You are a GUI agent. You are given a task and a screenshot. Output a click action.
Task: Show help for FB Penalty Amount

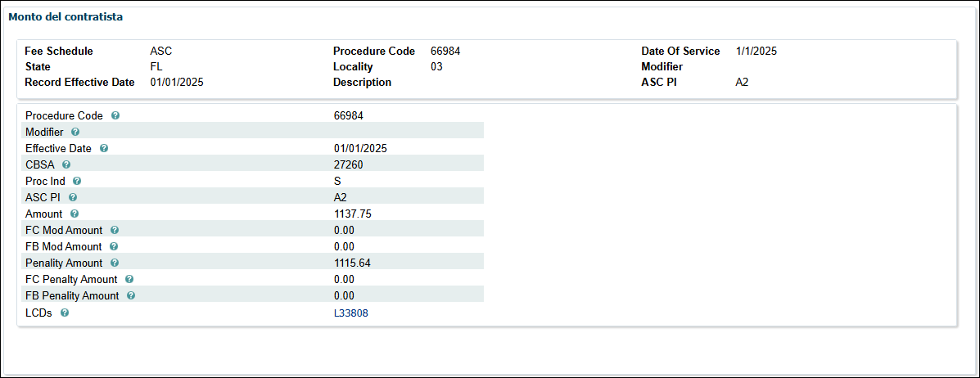click(x=131, y=296)
